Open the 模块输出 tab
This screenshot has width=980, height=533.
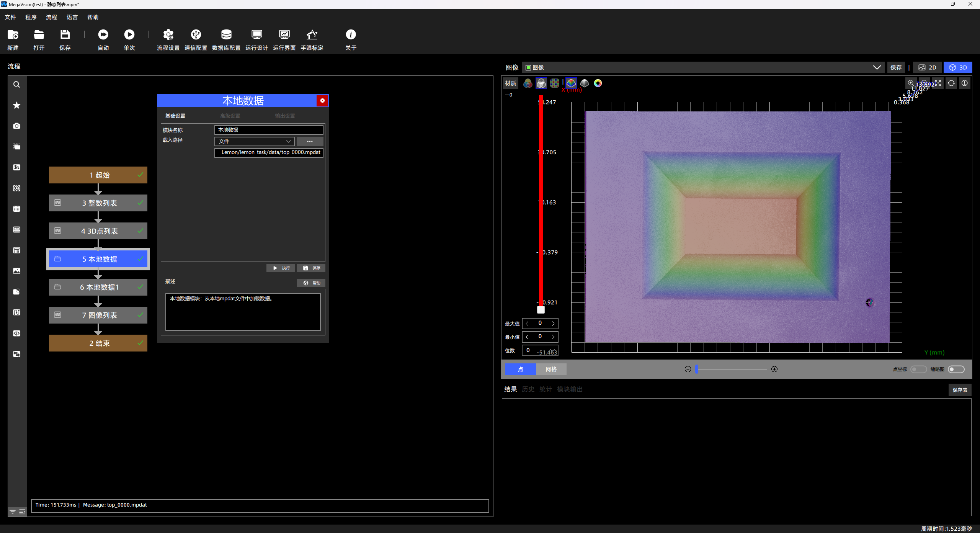[570, 389]
